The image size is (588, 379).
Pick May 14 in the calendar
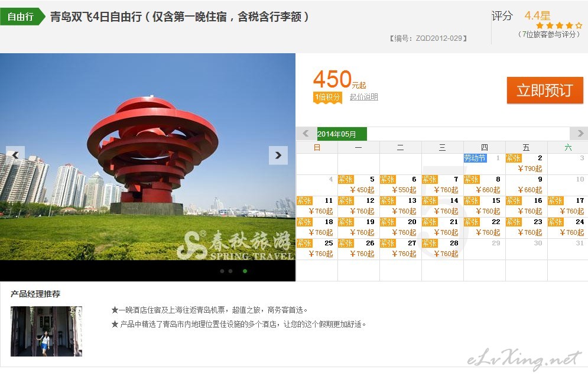coord(443,206)
